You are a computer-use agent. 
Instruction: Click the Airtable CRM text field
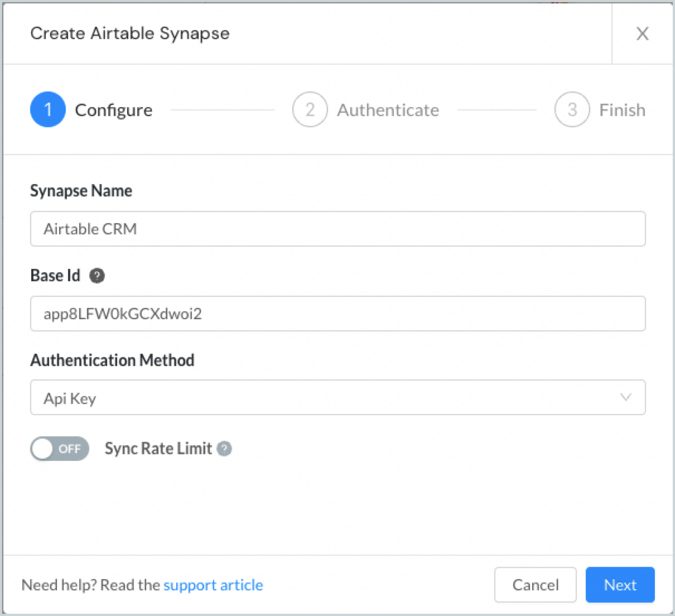pos(337,229)
